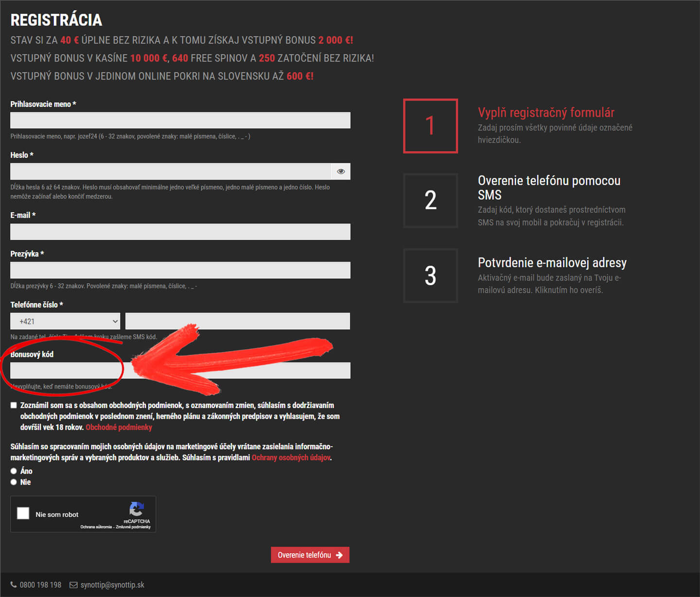Click the step 3 number box
The image size is (700, 597).
(x=430, y=275)
